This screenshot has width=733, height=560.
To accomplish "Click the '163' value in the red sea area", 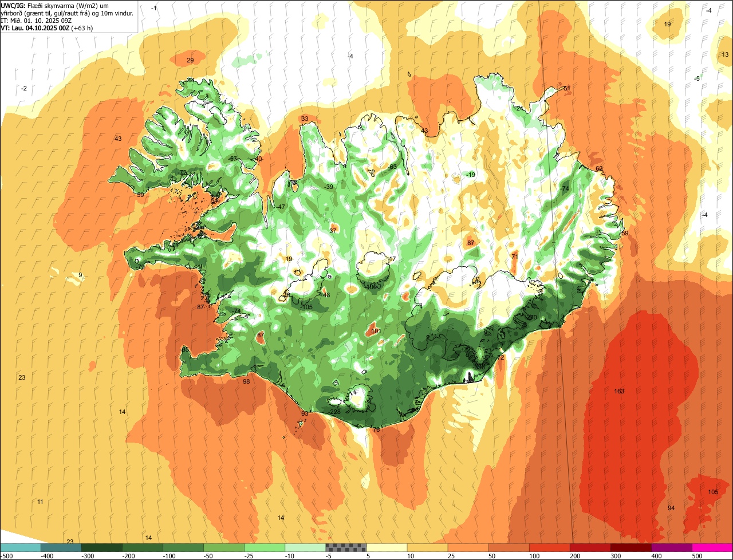I will click(x=619, y=391).
